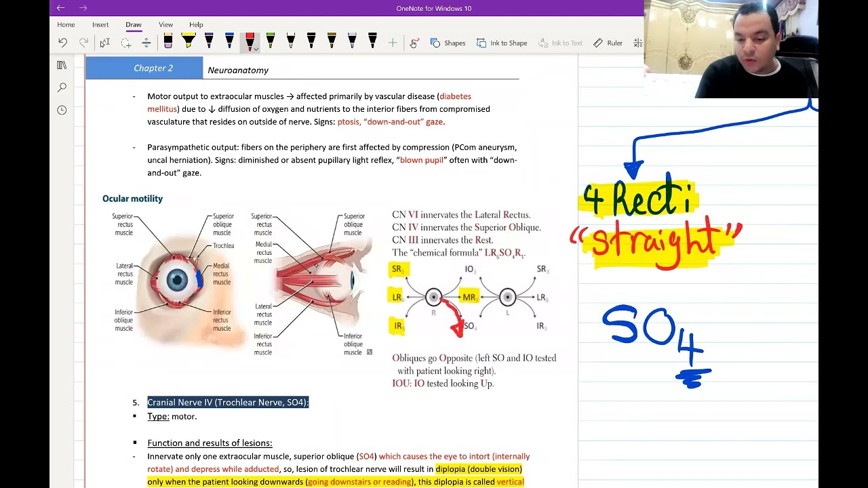Choose the object/text selection cursor tool
This screenshot has height=488, width=868.
tap(104, 43)
